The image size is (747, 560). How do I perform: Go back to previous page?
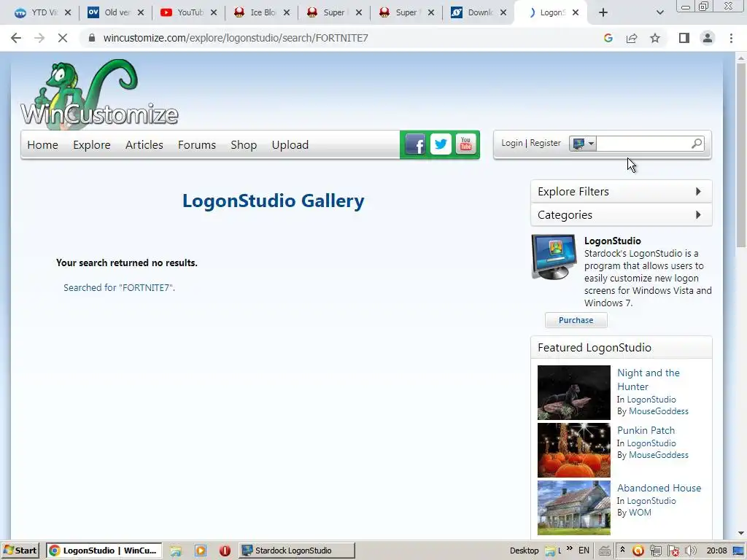[x=16, y=38]
